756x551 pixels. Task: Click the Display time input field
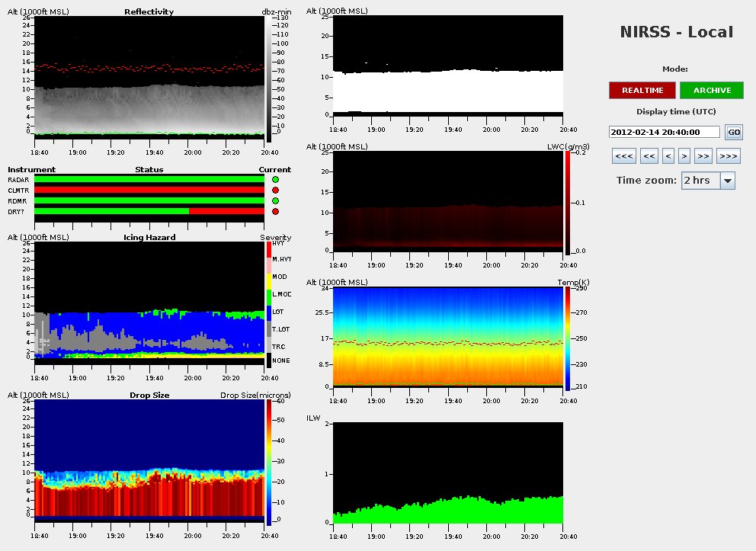click(665, 132)
